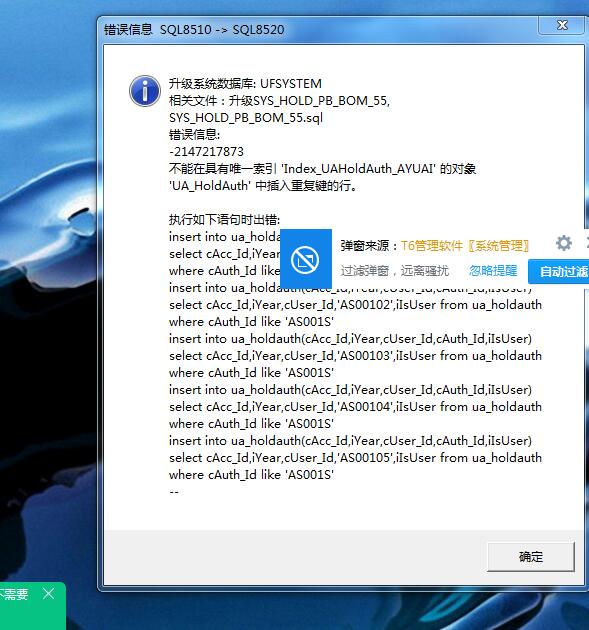Click the SQL line containing 'AS00105'
The width and height of the screenshot is (589, 630).
(x=355, y=458)
